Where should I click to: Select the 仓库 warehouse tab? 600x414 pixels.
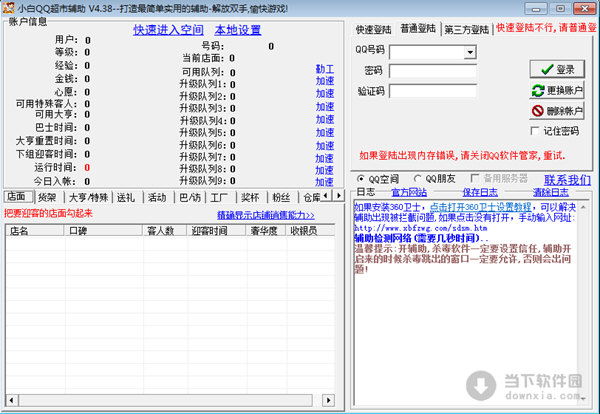click(310, 197)
